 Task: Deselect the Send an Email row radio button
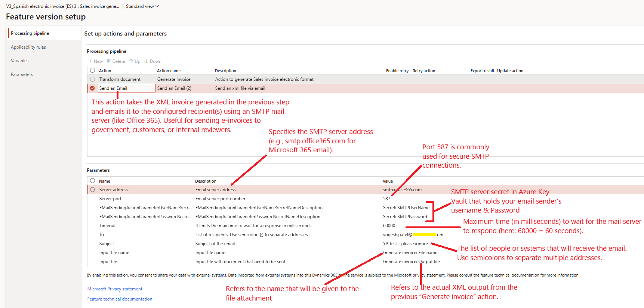tap(92, 88)
